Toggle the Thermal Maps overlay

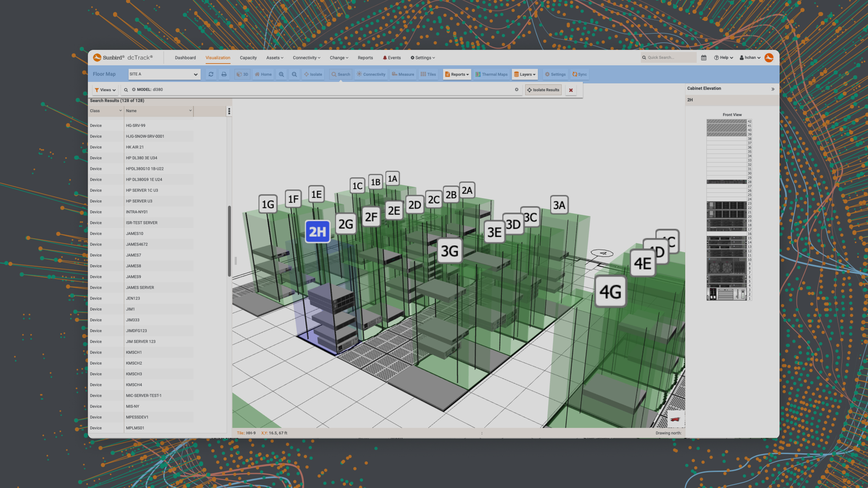[491, 75]
